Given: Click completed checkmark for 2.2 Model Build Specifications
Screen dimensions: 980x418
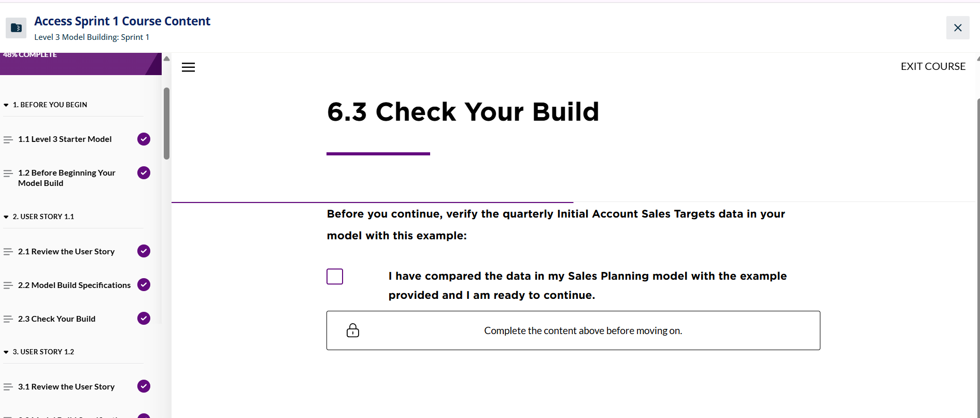Looking at the screenshot, I should [x=144, y=285].
